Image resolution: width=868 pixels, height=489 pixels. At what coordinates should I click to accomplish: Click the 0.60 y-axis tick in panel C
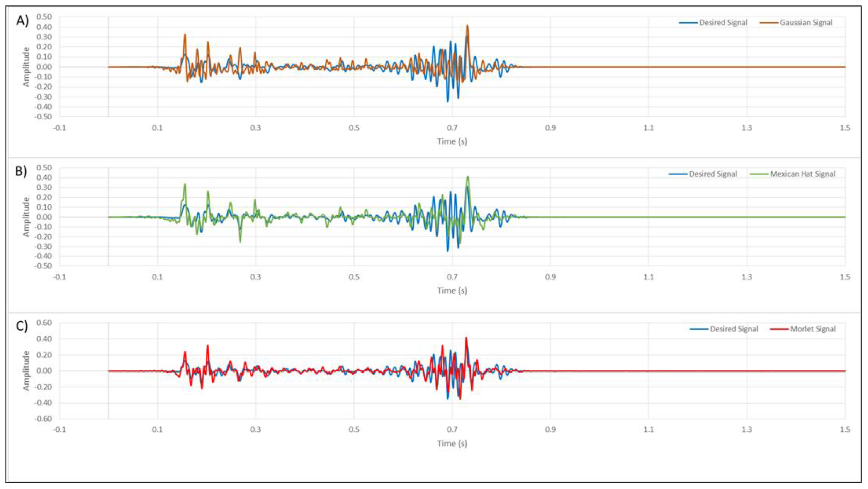click(x=44, y=322)
